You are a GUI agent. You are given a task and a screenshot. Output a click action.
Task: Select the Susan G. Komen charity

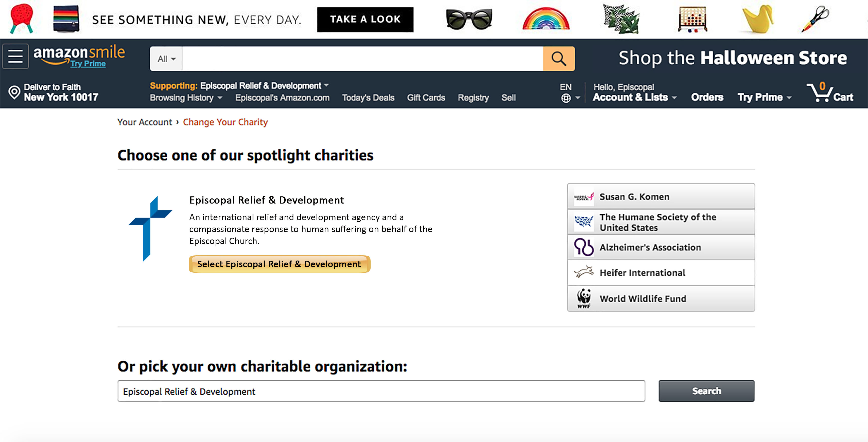tap(661, 197)
